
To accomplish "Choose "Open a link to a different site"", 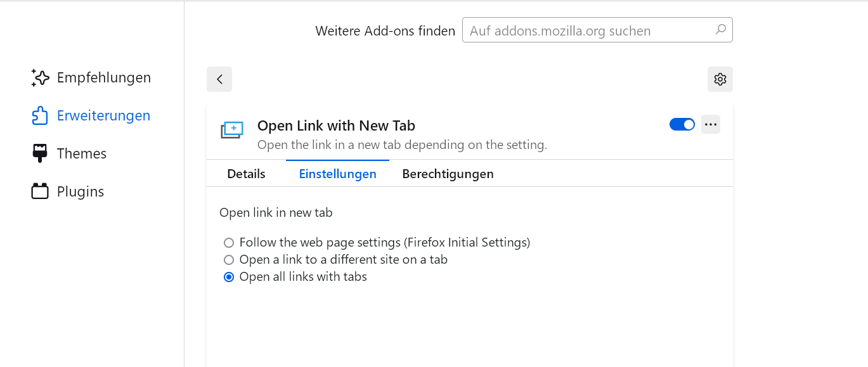I will (229, 260).
